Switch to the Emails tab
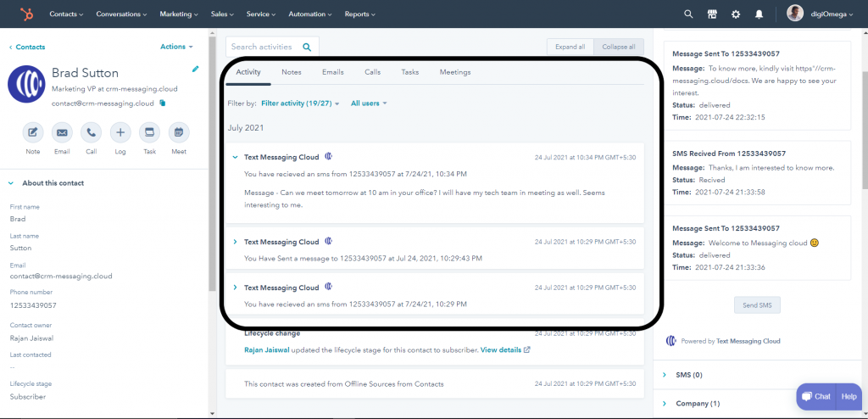This screenshot has width=868, height=419. [332, 72]
